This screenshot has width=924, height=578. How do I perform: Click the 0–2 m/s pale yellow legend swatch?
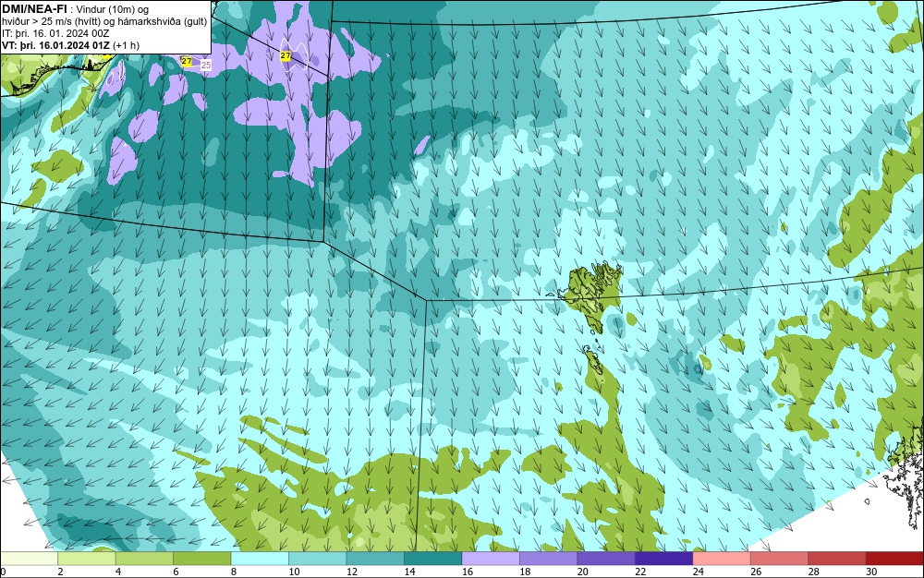[x=29, y=559]
